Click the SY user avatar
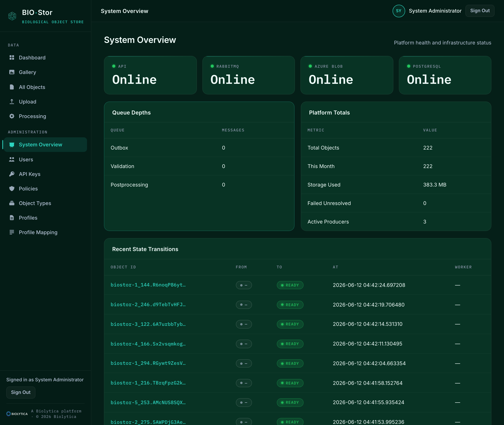The width and height of the screenshot is (504, 425). tap(399, 11)
